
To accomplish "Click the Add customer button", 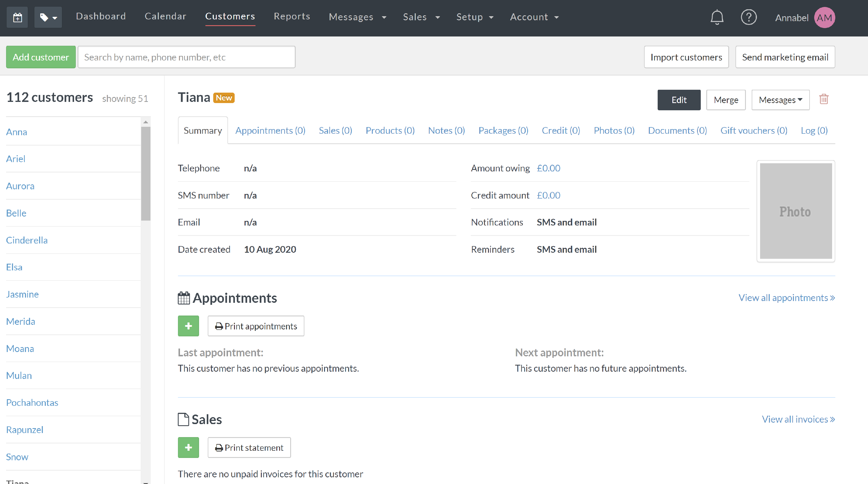I will coord(41,57).
